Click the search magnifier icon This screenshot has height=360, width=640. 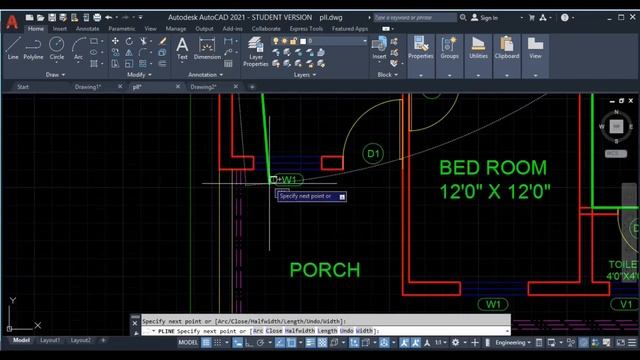[463, 18]
